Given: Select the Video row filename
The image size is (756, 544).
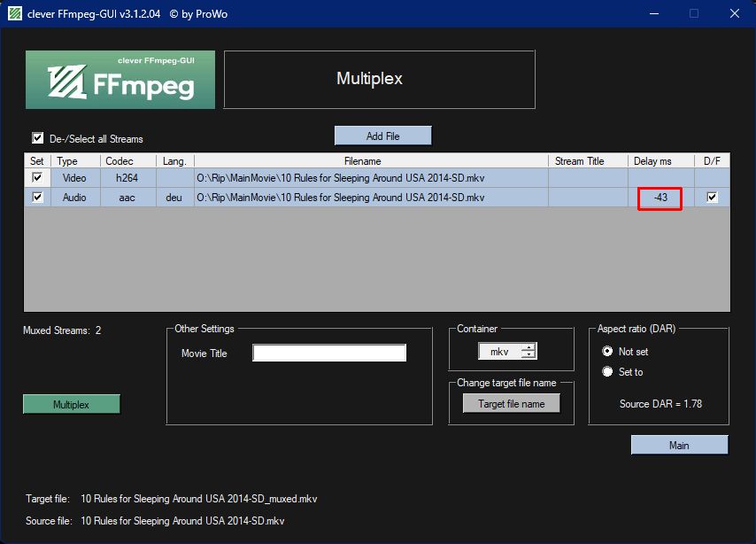Looking at the screenshot, I should click(x=371, y=177).
